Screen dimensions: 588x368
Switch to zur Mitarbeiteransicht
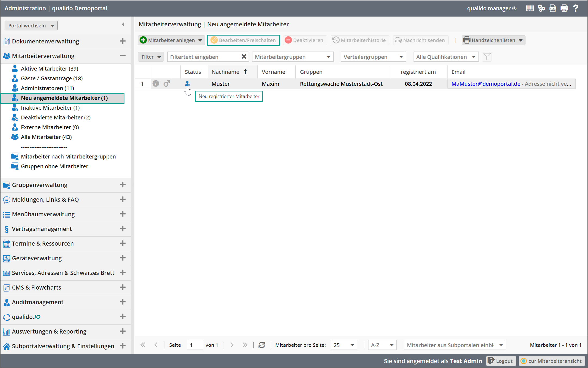[552, 361]
